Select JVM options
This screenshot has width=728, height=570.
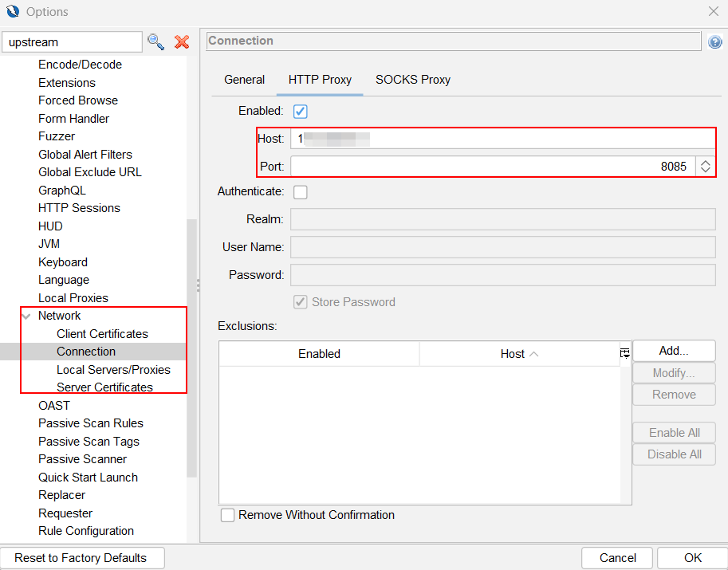point(49,244)
